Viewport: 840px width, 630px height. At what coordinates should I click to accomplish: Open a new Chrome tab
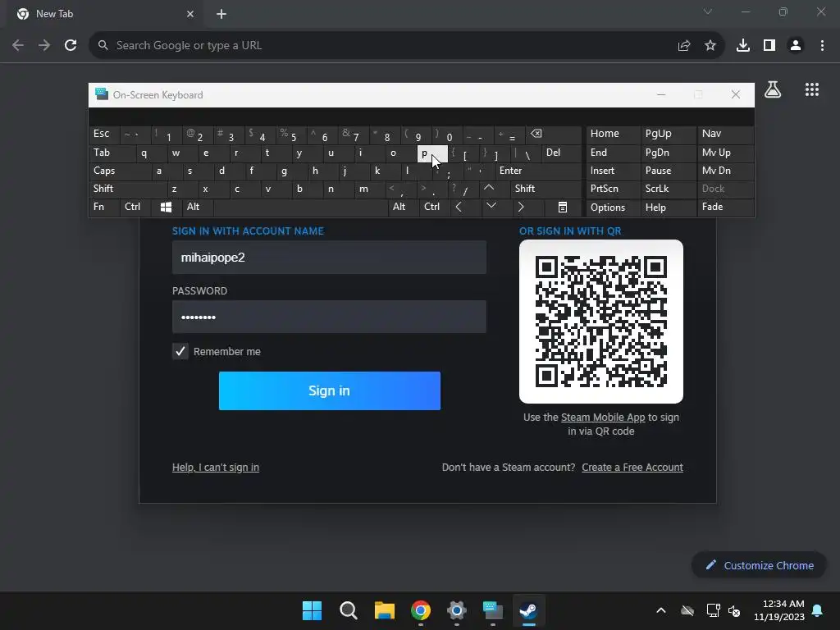221,14
